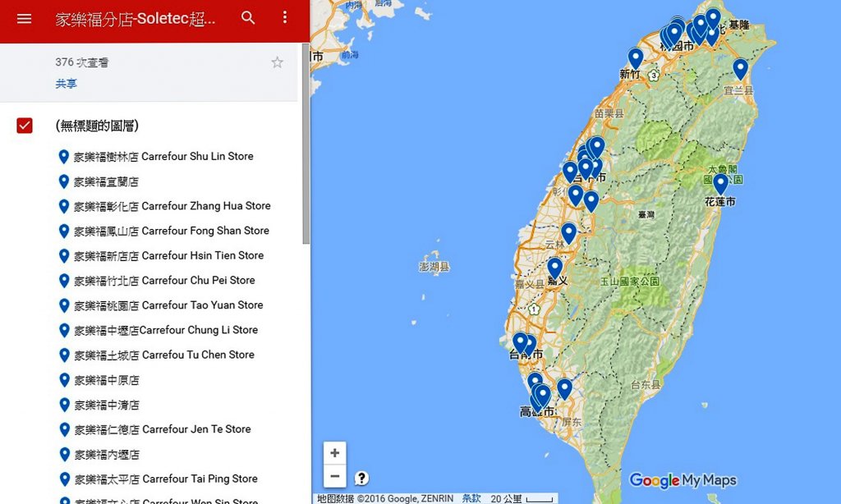This screenshot has width=841, height=504.
Task: Click pin icon beside 家樂福宜蘭店
Action: [x=63, y=181]
